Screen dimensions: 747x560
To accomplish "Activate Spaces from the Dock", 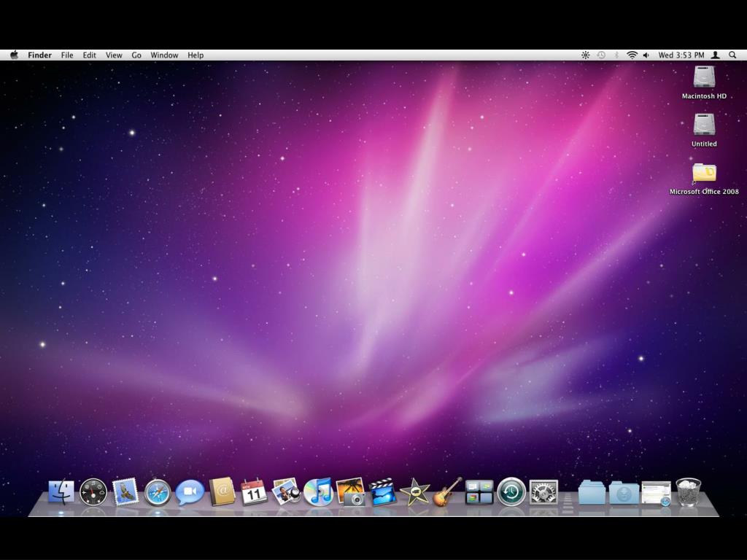I will click(x=479, y=492).
